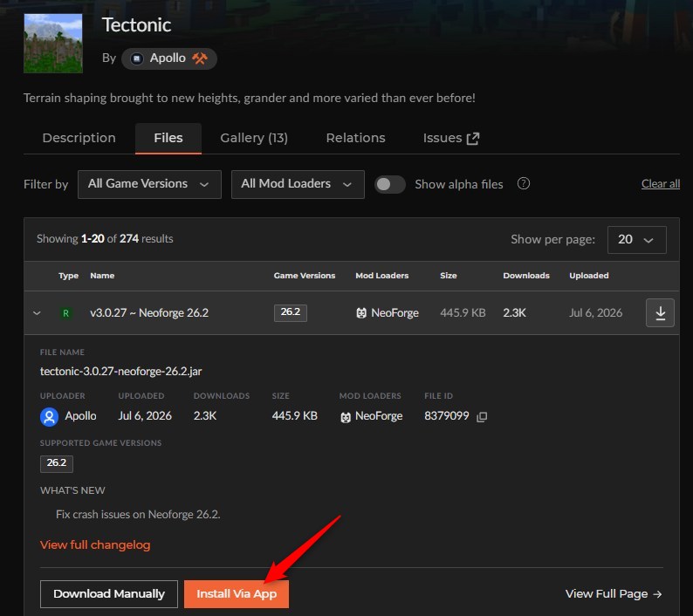Screen dimensions: 693x616
Task: Click the hammer author badge next to Apollo
Action: [x=200, y=58]
